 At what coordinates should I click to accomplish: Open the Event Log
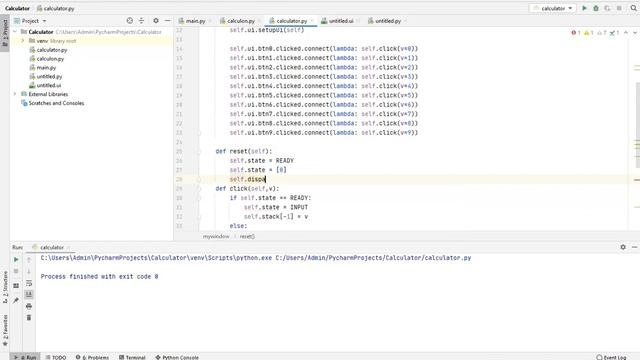click(x=611, y=357)
